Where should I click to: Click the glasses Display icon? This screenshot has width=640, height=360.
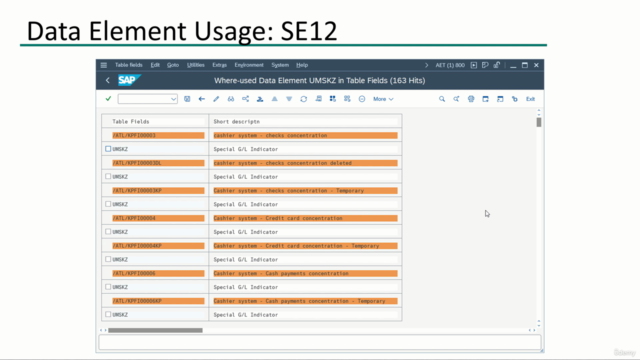231,99
